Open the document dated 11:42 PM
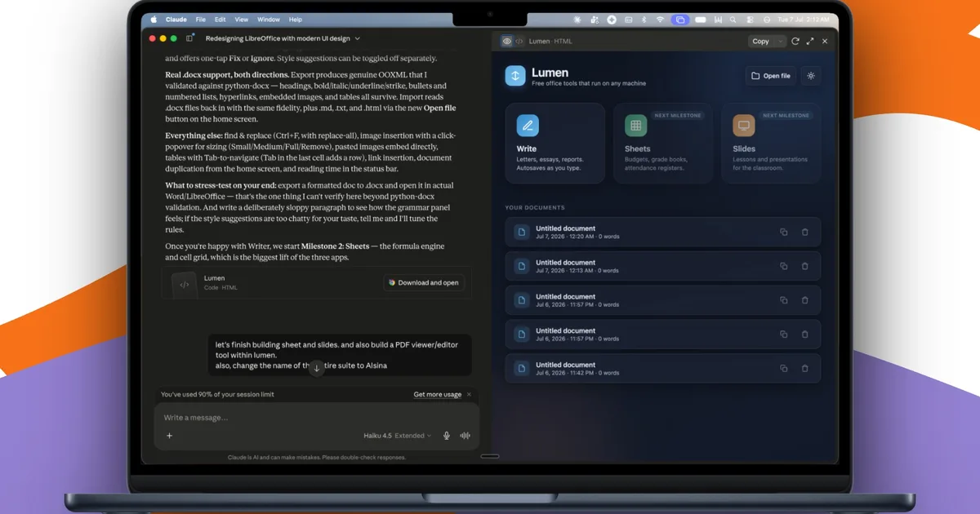The height and width of the screenshot is (514, 980). coord(662,369)
